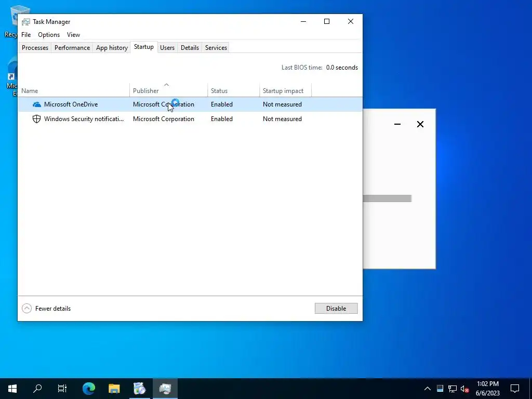
Task: Minimize the Task Manager window
Action: coord(303,21)
